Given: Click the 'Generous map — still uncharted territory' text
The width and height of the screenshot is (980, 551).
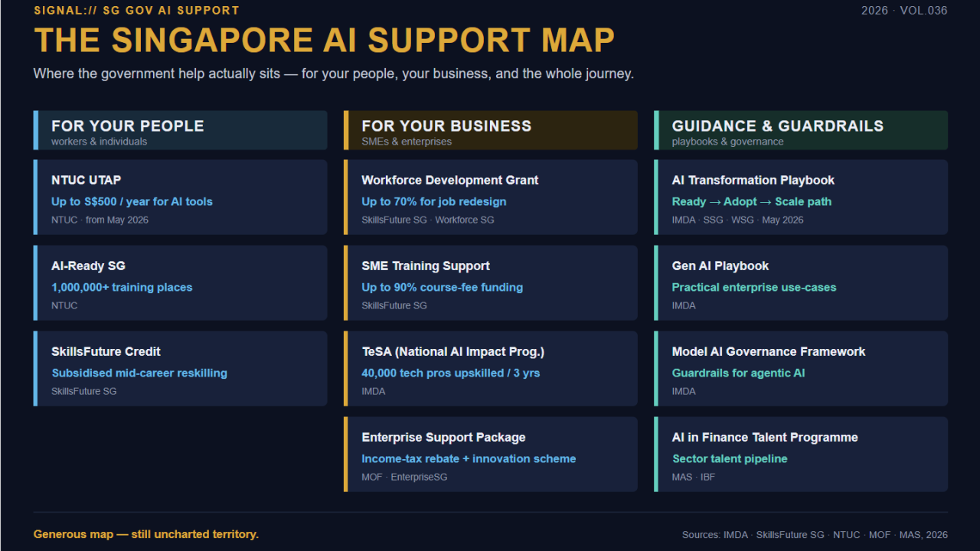Looking at the screenshot, I should pyautogui.click(x=146, y=534).
